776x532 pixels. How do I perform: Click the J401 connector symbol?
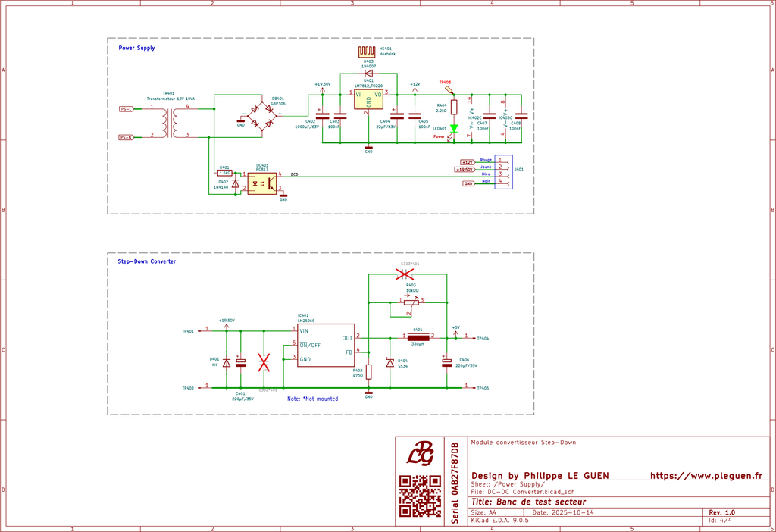click(503, 172)
